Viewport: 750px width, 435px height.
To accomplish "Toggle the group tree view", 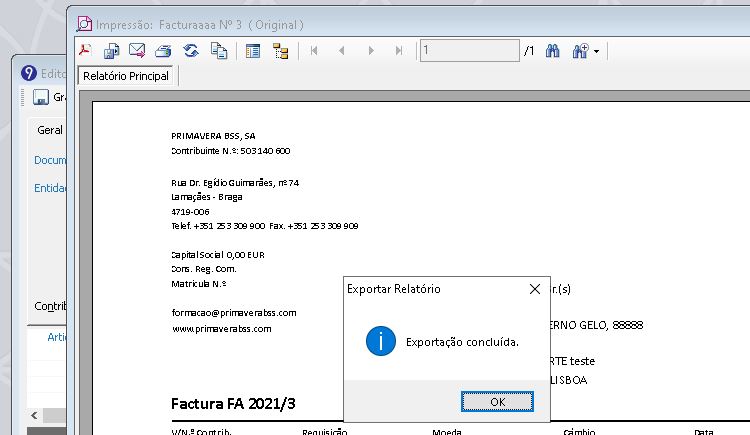I will [280, 50].
